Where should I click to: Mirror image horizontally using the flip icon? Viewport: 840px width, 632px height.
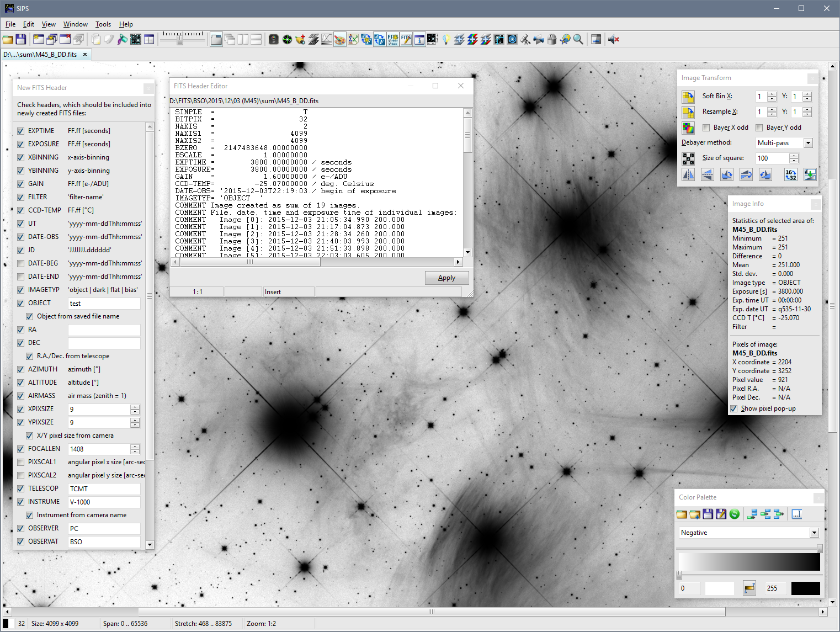[688, 175]
